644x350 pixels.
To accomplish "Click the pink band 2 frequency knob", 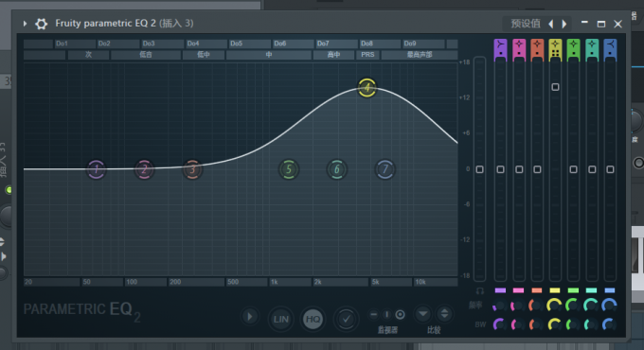I will pos(517,306).
